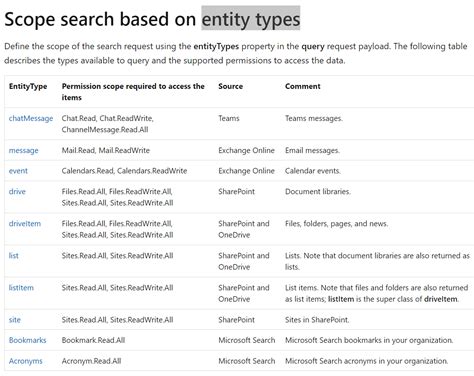Click the page heading 'Scope search based on entity types'

pos(152,19)
